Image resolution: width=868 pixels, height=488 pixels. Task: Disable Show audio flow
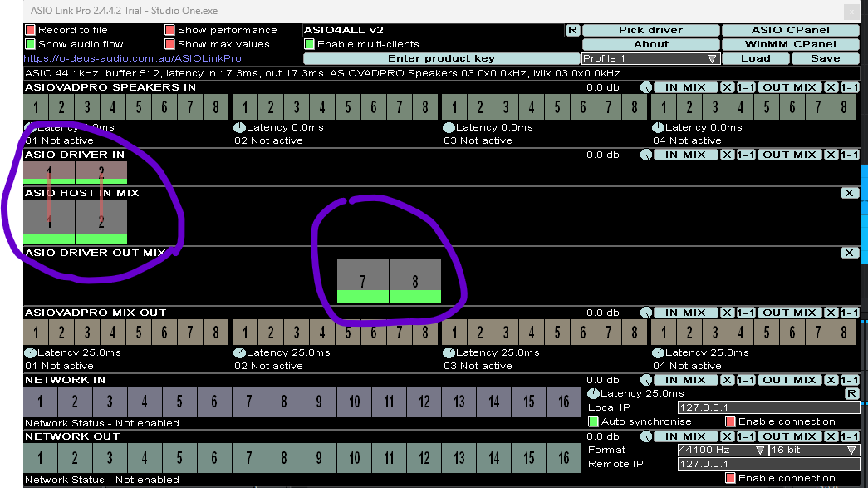coord(31,44)
